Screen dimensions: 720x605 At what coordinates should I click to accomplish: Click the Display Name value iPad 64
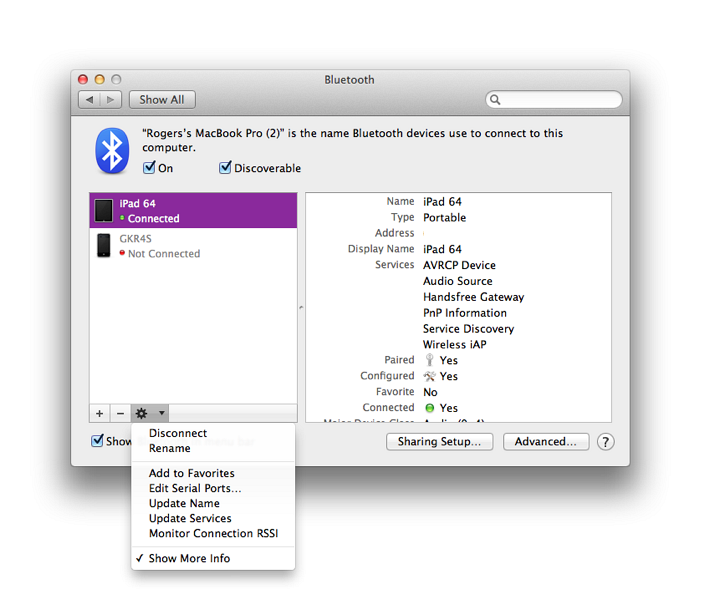coord(442,249)
